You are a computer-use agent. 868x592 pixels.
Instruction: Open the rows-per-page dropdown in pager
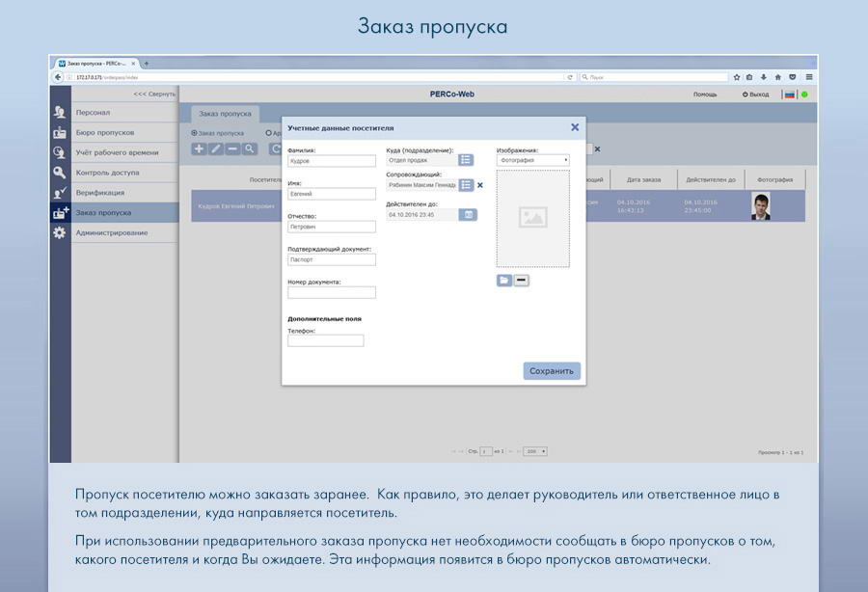coord(535,451)
